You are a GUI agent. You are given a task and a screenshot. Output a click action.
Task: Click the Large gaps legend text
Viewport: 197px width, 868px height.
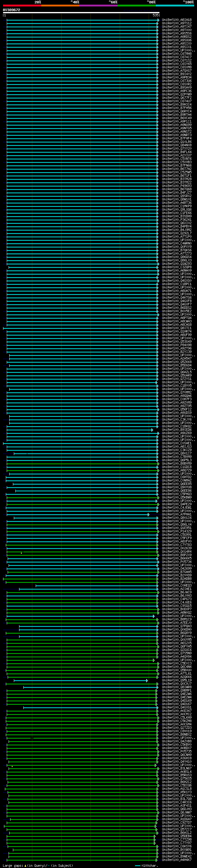[38, 865]
